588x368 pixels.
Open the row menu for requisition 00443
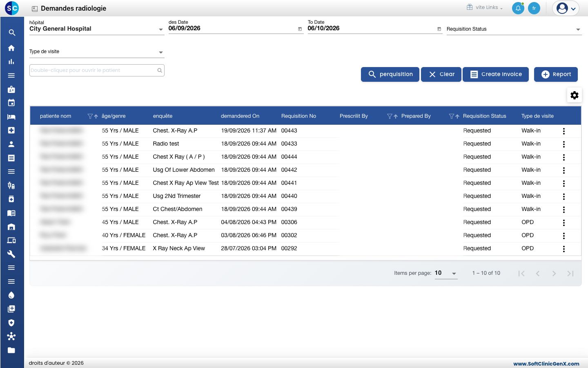pos(564,131)
